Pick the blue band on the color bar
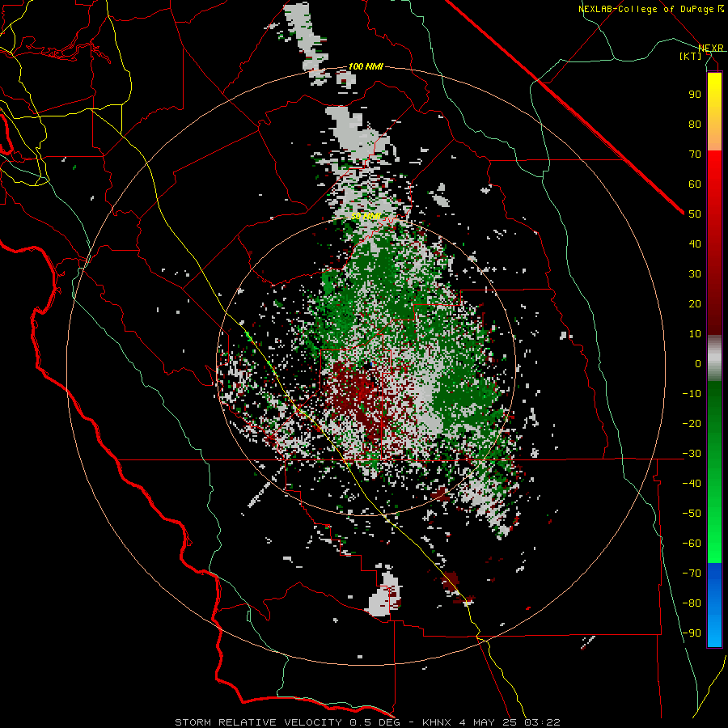Image resolution: width=728 pixels, height=728 pixels. click(x=714, y=604)
